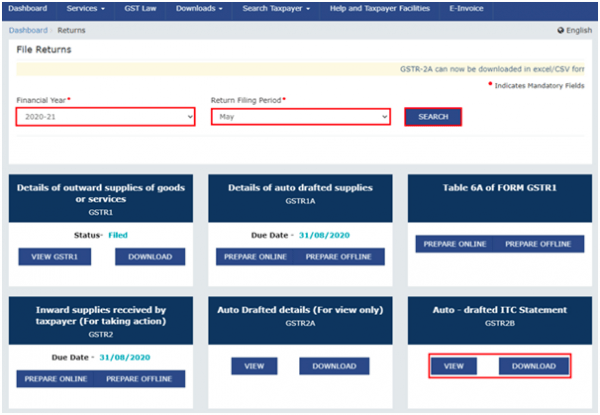The height and width of the screenshot is (415, 600).
Task: Open Search Taxpayer menu
Action: point(279,9)
